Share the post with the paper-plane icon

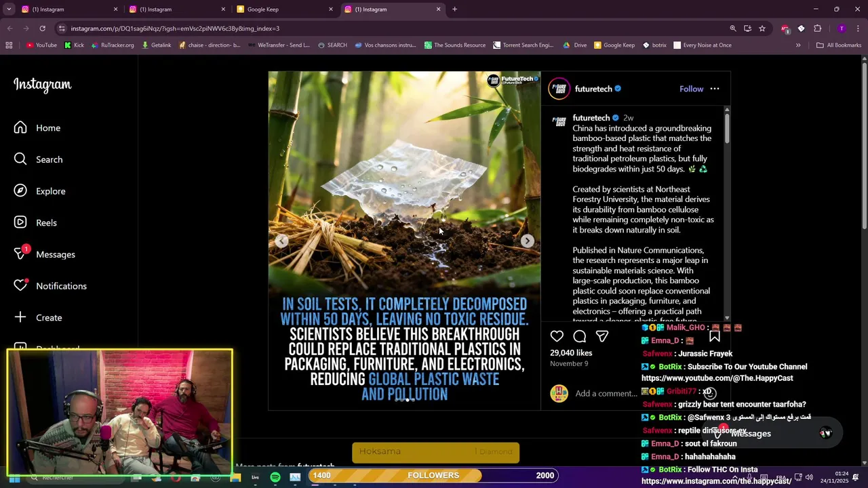coord(601,336)
